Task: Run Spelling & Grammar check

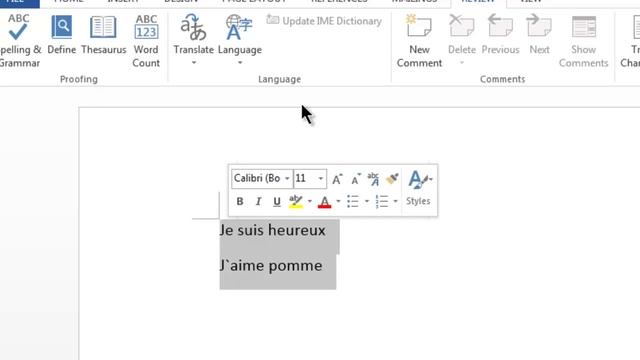Action: coord(18,41)
